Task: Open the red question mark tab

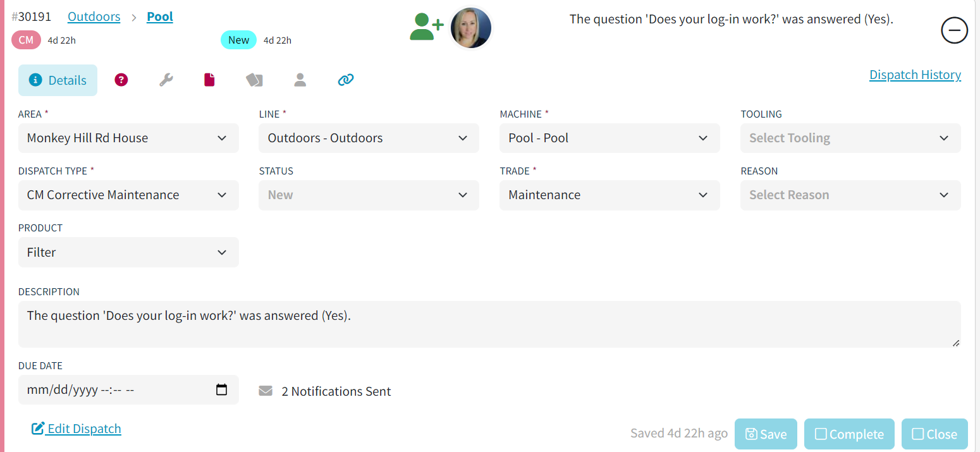Action: pos(121,80)
